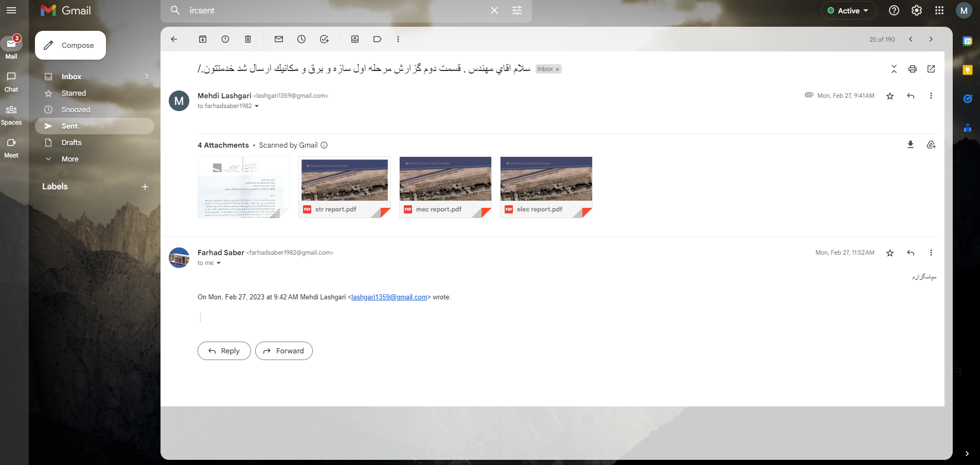Screen dimensions: 980x465
Task: Expand recipient details under Mehdi Lashgari
Action: pyautogui.click(x=257, y=106)
